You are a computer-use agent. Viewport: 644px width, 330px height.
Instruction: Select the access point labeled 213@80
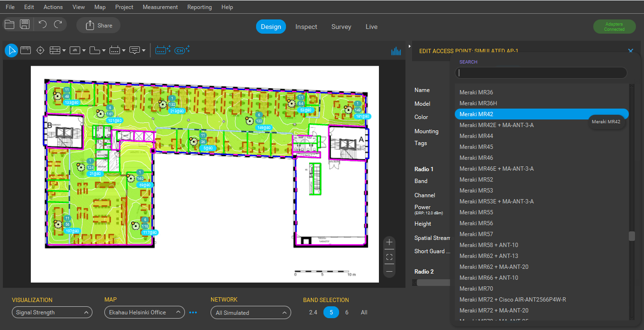(163, 104)
